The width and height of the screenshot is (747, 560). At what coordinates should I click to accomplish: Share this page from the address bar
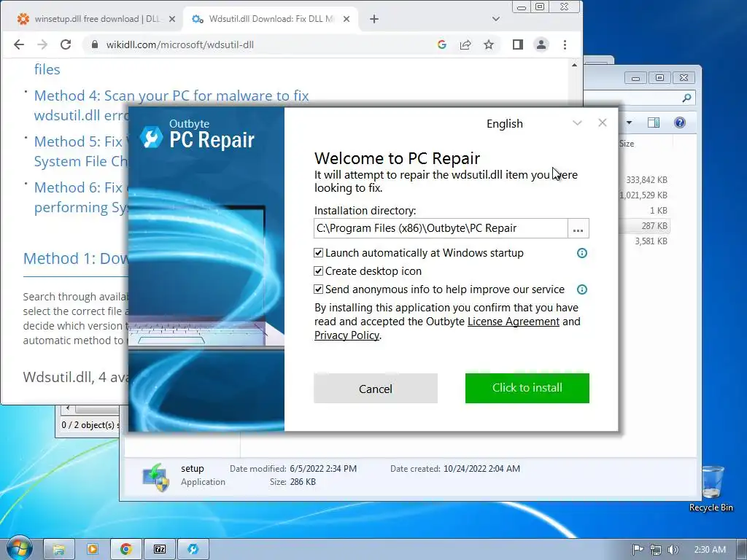(465, 44)
